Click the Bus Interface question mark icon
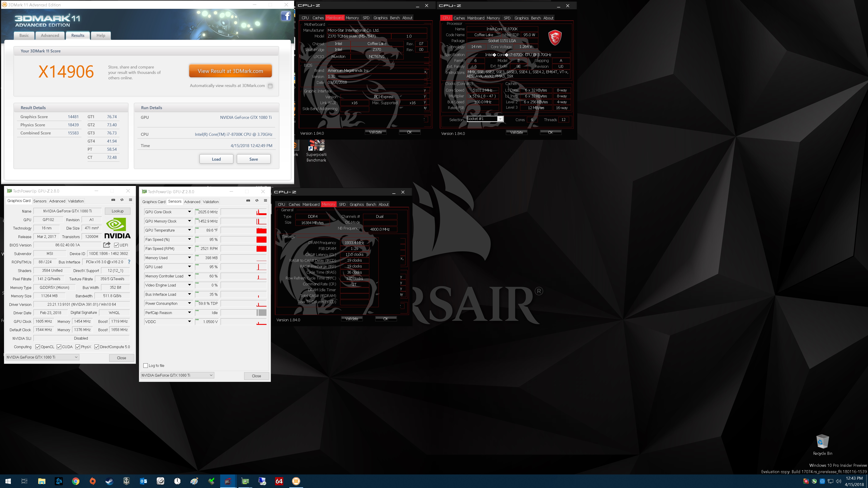This screenshot has height=488, width=868. tap(129, 262)
